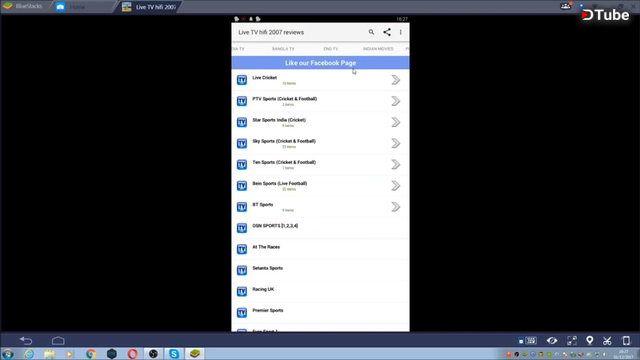Click the Star Sports India TV icon
The image size is (640, 360).
pyautogui.click(x=242, y=122)
